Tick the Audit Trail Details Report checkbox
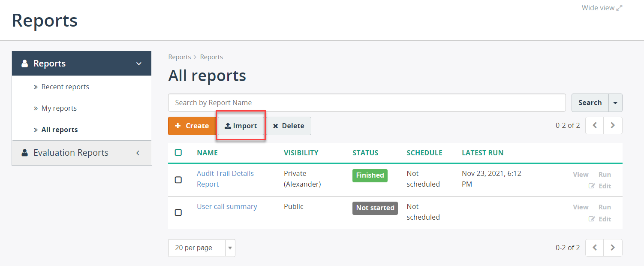 [178, 180]
